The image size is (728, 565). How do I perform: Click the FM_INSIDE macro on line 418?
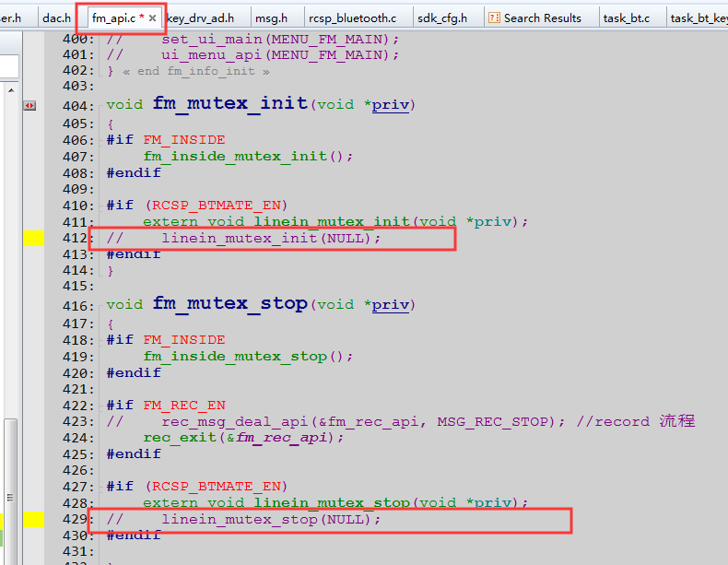click(184, 340)
